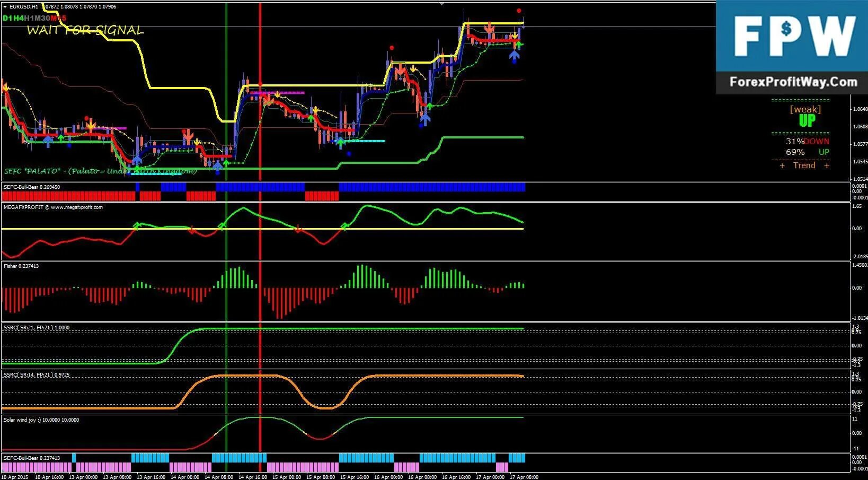Click the red dot sell marker at the chart top right
The height and width of the screenshot is (480, 868).
click(x=519, y=10)
